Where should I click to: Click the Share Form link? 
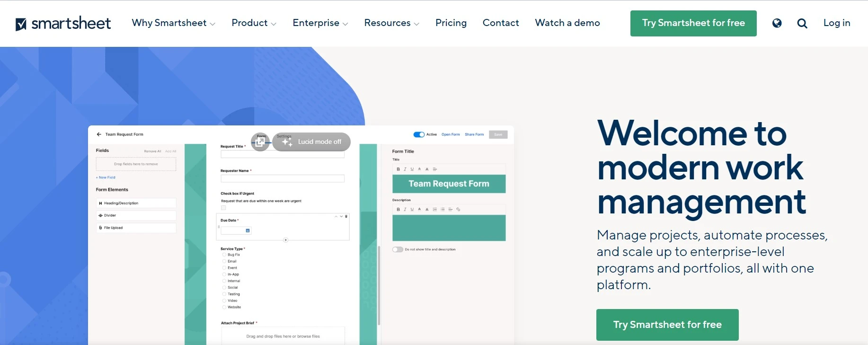click(x=474, y=134)
